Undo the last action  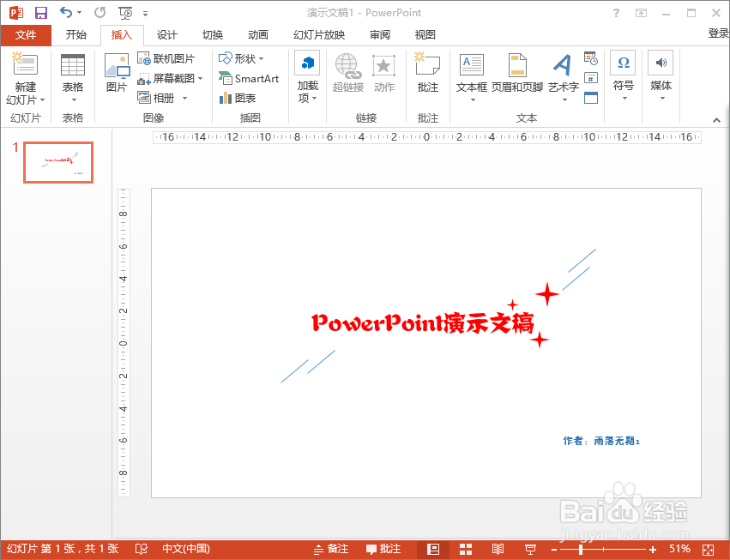tap(66, 13)
